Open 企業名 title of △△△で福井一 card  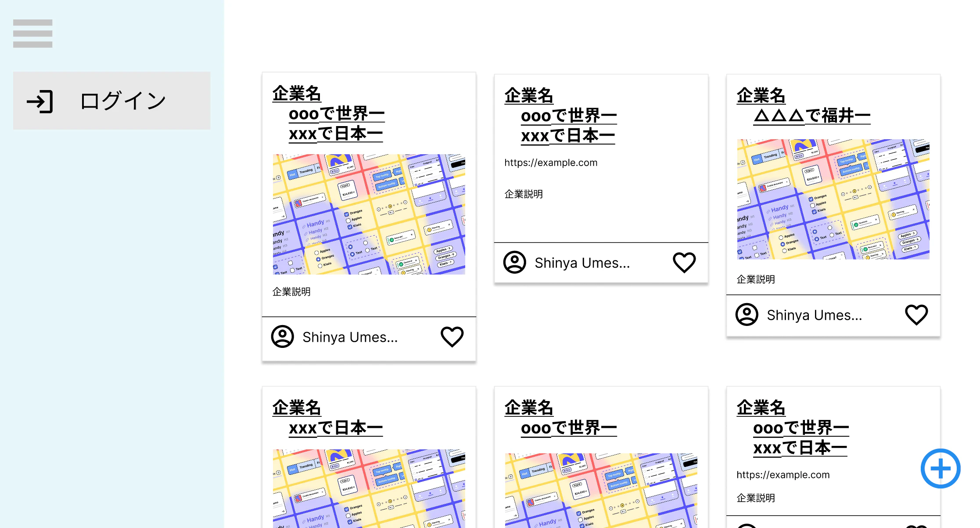(x=761, y=96)
